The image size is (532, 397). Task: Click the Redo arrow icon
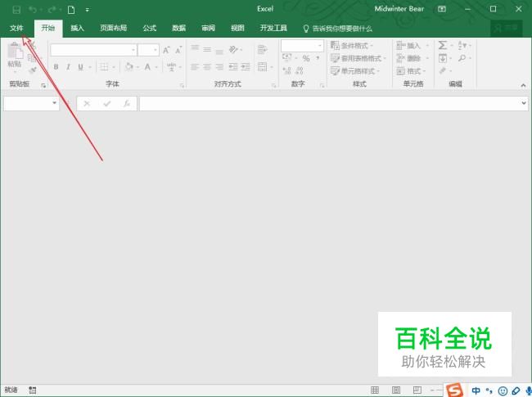point(52,10)
